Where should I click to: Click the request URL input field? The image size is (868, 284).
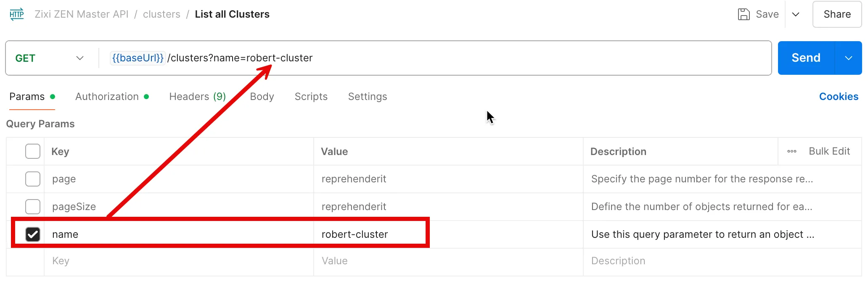[435, 58]
